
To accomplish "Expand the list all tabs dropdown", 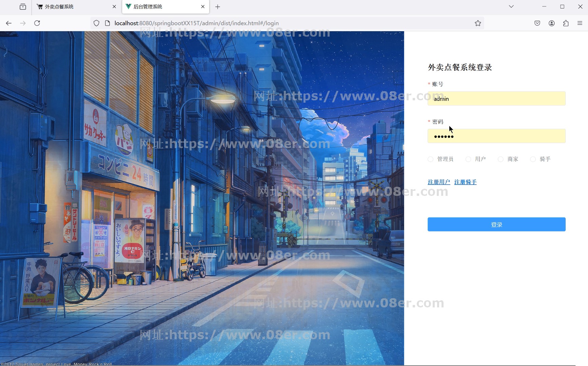I will tap(511, 6).
